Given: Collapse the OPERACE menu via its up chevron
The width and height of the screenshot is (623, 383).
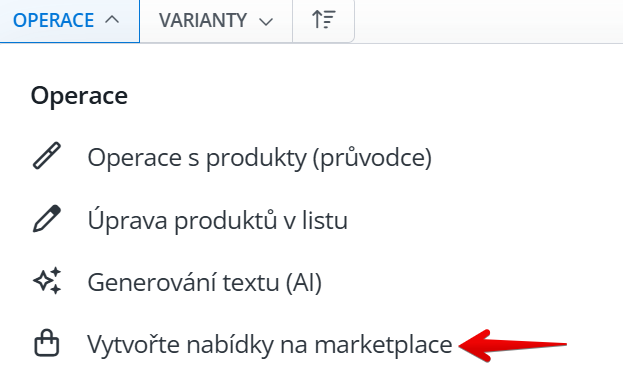Looking at the screenshot, I should [112, 19].
